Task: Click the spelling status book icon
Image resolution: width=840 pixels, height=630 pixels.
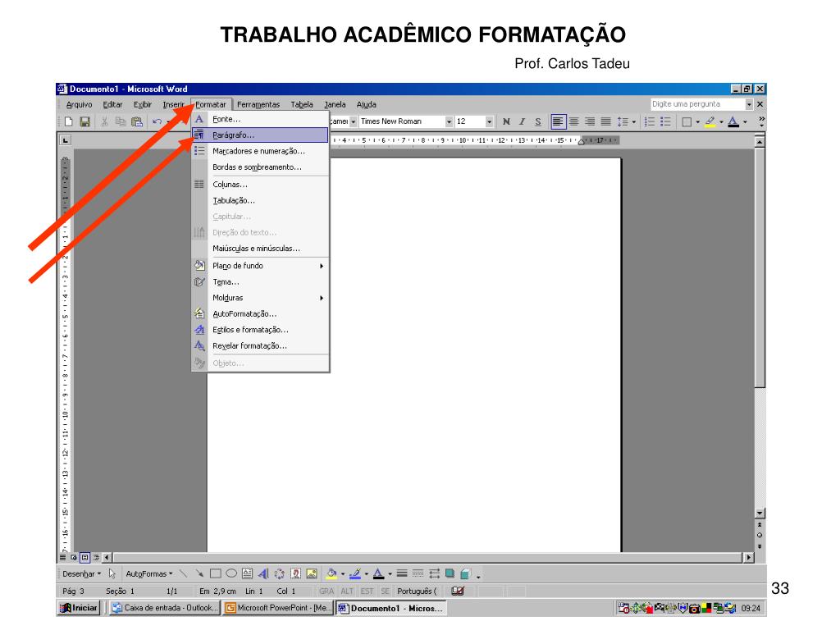Action: (x=458, y=591)
